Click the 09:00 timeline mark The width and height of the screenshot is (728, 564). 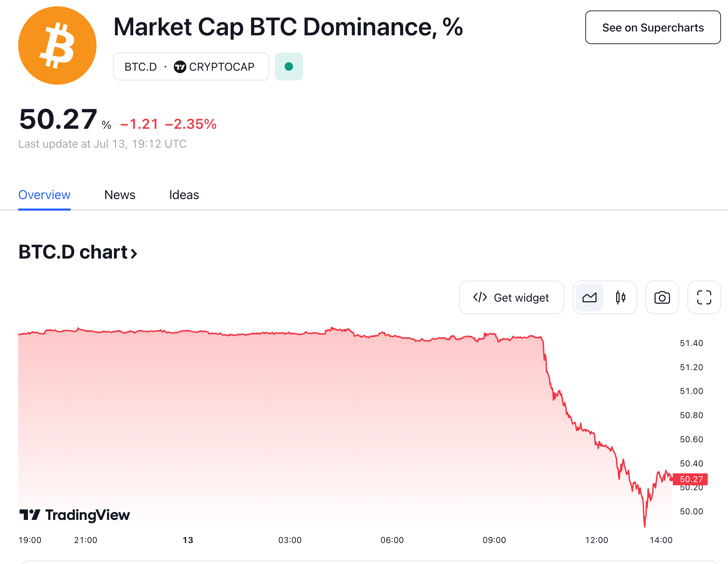(495, 540)
